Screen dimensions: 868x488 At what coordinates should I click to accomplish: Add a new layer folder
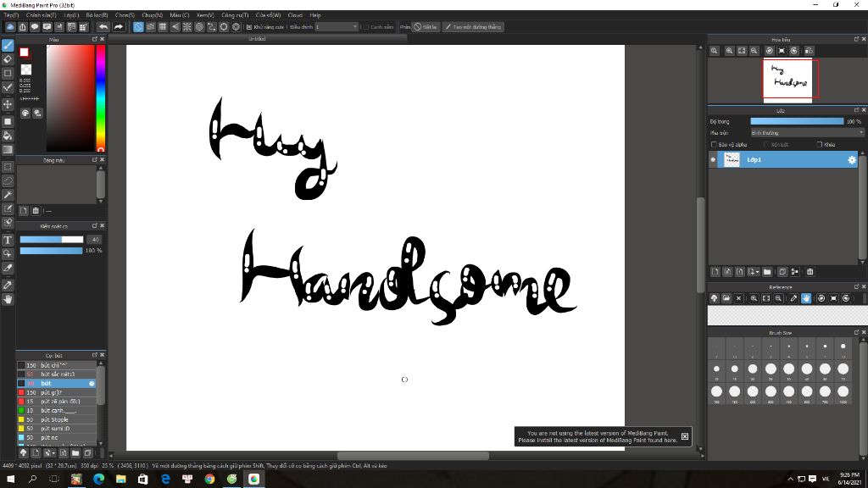(767, 272)
